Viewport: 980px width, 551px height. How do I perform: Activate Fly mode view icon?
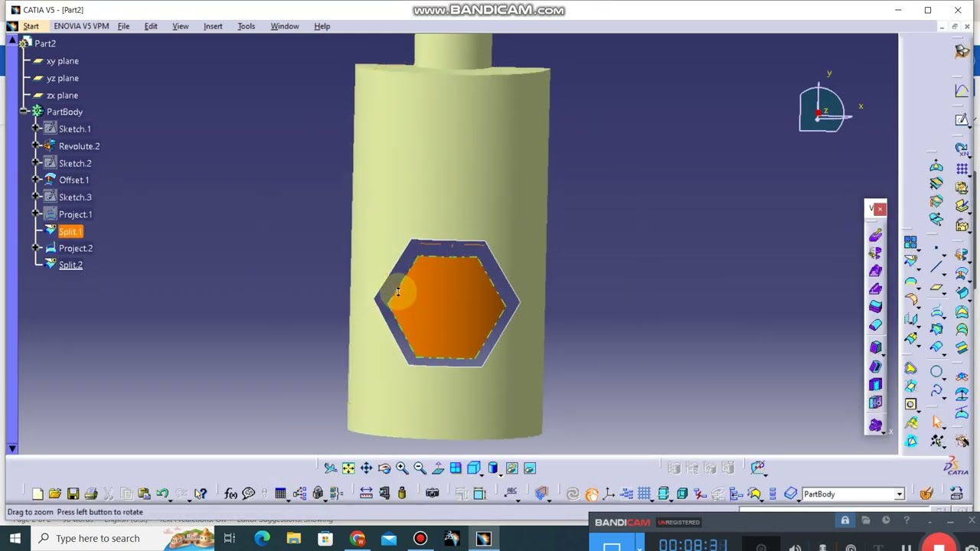click(x=330, y=468)
